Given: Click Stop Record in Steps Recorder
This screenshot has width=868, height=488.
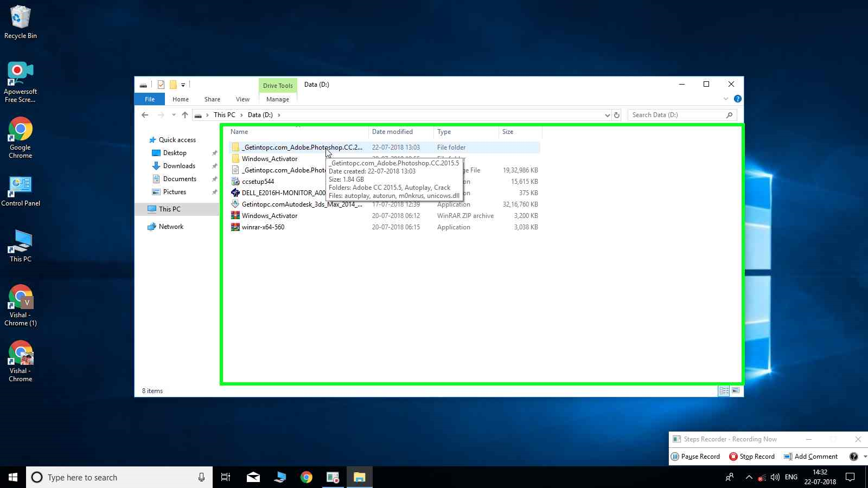Looking at the screenshot, I should [x=752, y=457].
